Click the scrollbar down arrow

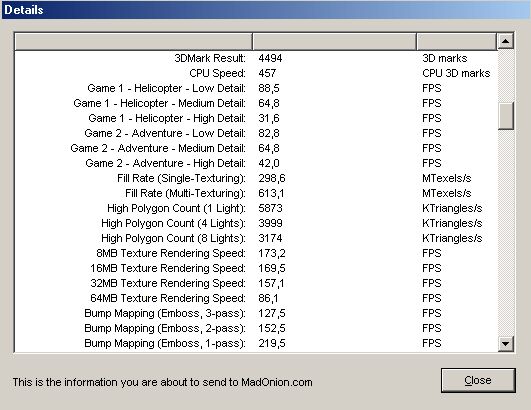coord(506,344)
